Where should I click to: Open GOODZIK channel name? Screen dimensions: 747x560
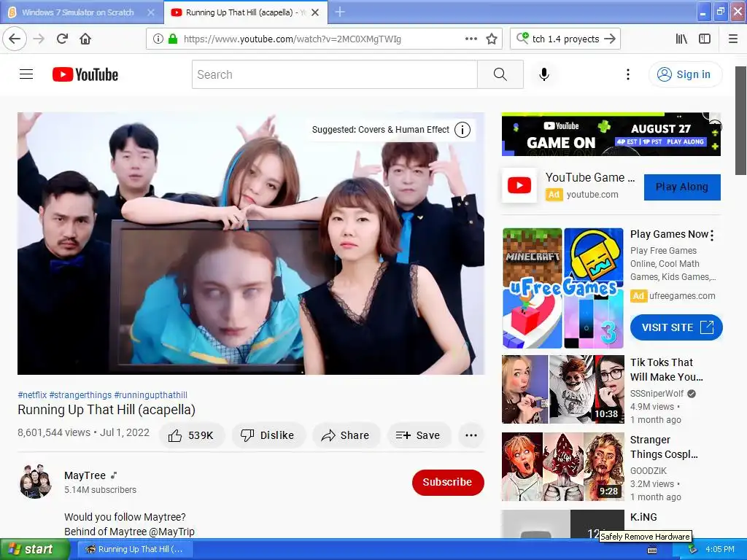649,470
